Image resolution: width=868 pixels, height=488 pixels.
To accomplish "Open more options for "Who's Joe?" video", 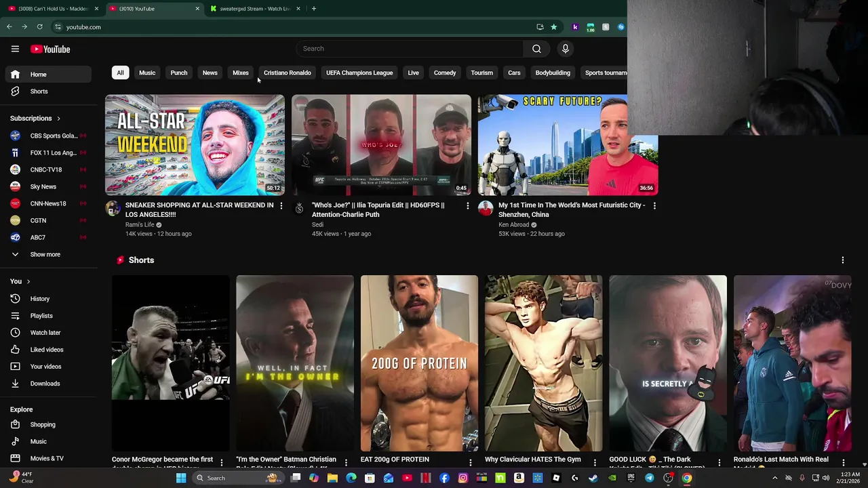I will [467, 205].
